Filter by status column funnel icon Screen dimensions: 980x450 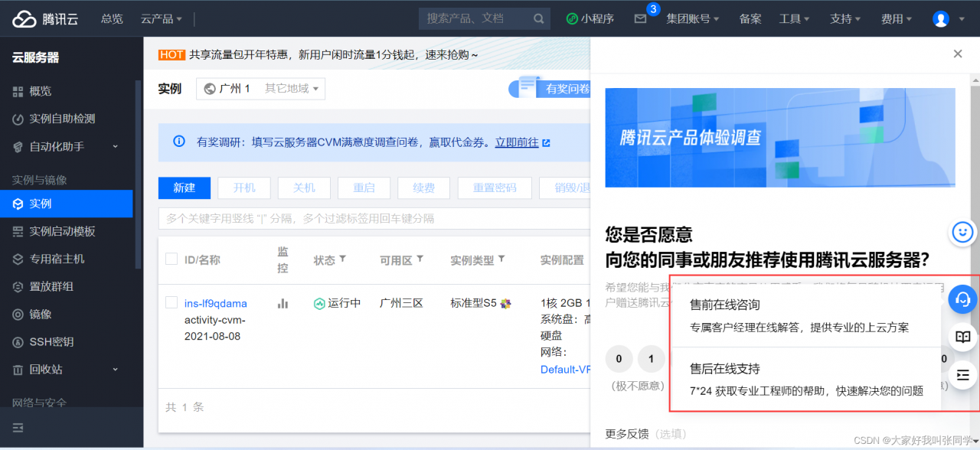point(342,259)
